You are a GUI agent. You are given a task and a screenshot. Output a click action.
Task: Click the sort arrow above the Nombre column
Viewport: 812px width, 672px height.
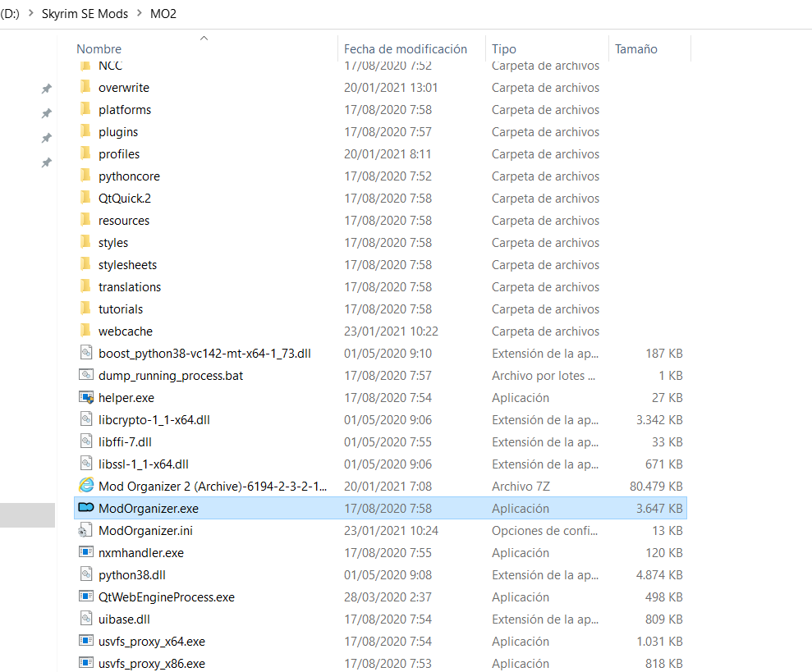[x=204, y=38]
